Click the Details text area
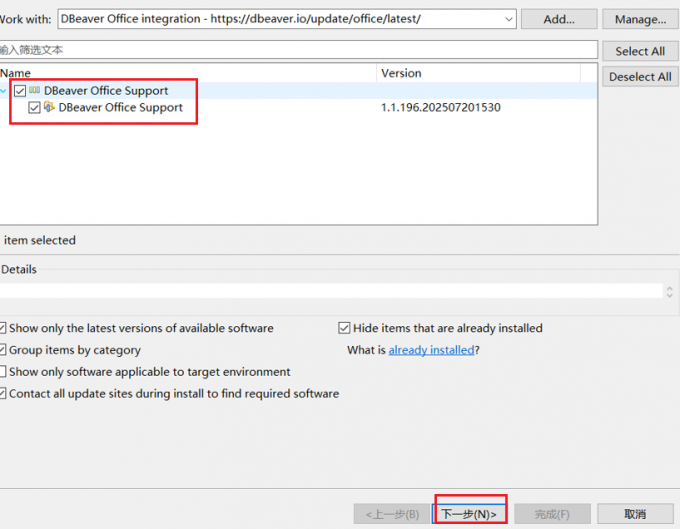Image resolution: width=680 pixels, height=529 pixels. [331, 291]
